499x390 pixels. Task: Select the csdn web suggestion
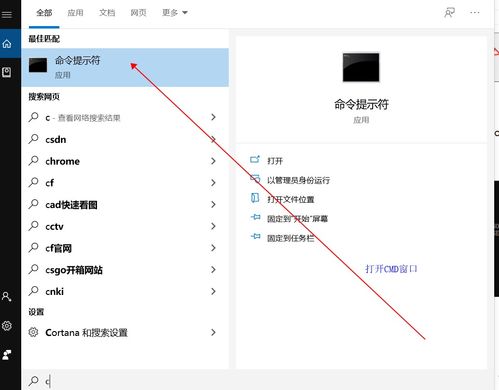click(x=125, y=139)
